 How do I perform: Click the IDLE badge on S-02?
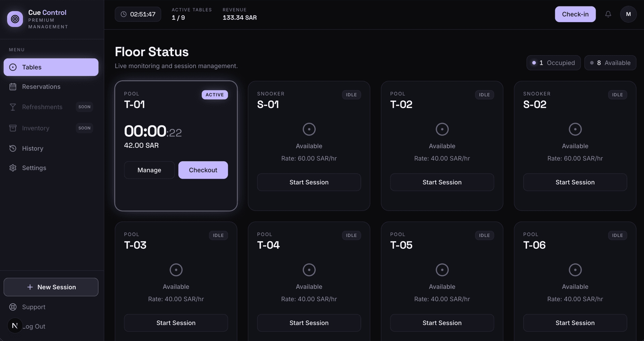(x=617, y=95)
